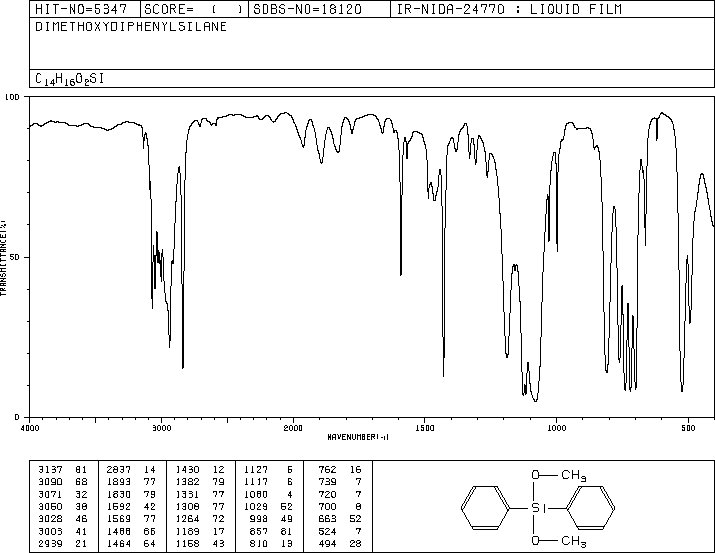Click peak table entry 1331
Screen dimensions: 715x553
(187, 494)
